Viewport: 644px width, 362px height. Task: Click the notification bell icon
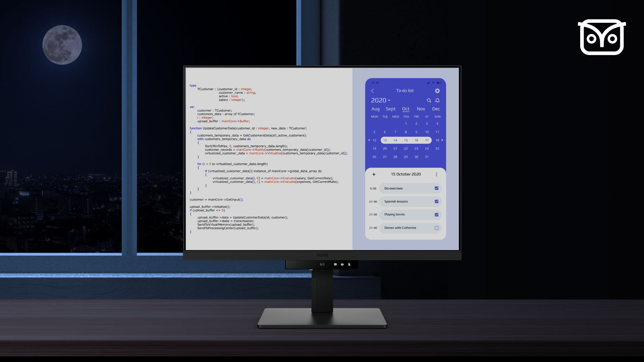pyautogui.click(x=438, y=100)
